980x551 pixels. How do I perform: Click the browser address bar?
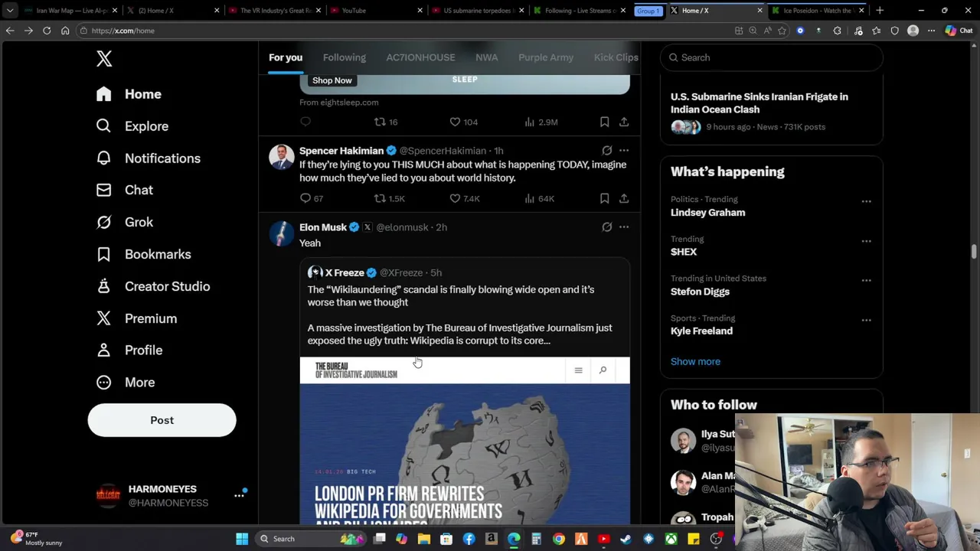pos(406,31)
